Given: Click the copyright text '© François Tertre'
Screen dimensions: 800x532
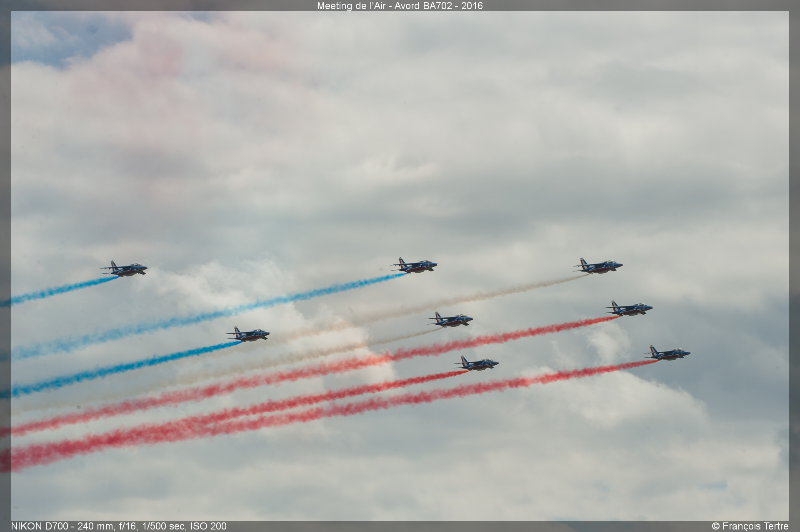Looking at the screenshot, I should [750, 526].
